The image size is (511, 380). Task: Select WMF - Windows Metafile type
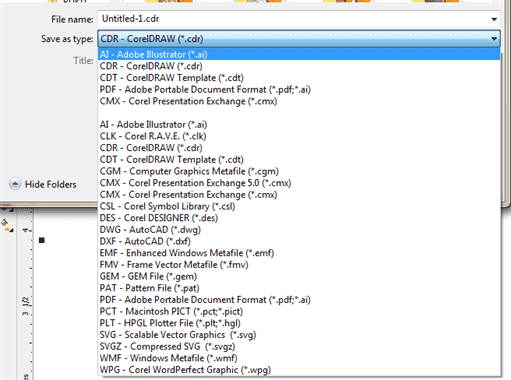[x=299, y=358]
